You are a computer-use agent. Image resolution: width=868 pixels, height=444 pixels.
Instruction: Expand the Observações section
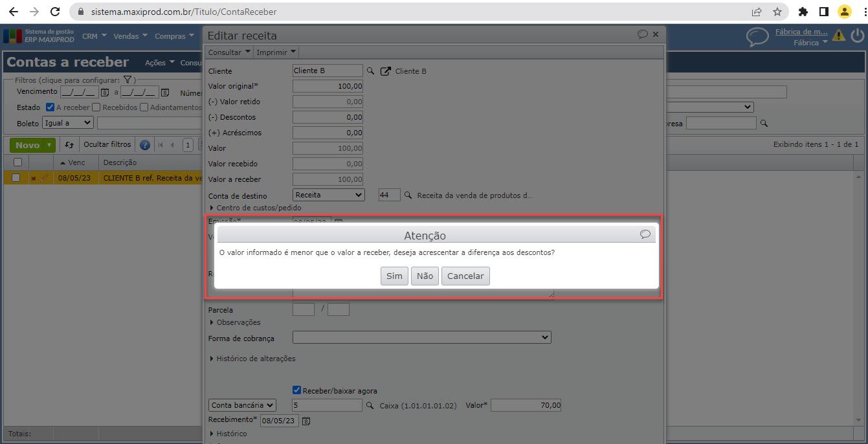point(235,322)
